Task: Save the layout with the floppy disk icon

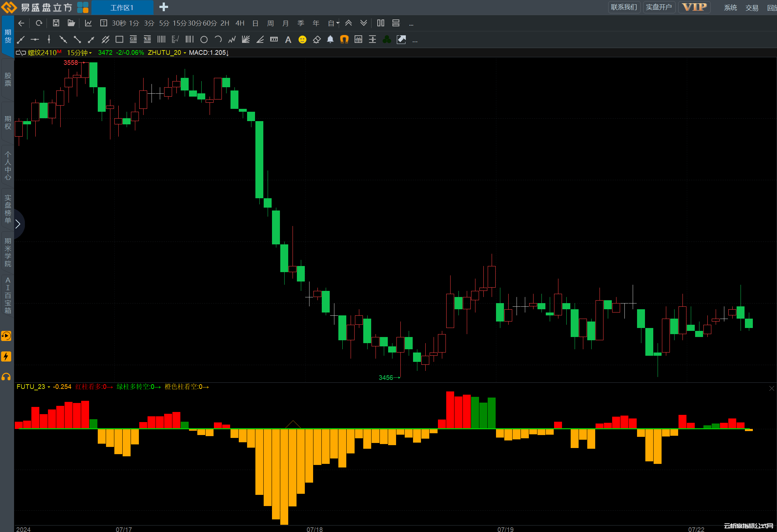Action: point(56,23)
